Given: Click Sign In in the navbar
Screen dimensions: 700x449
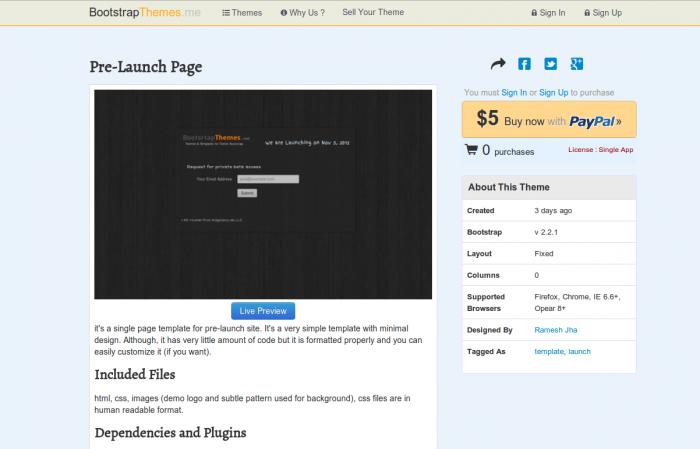Looking at the screenshot, I should coord(548,13).
